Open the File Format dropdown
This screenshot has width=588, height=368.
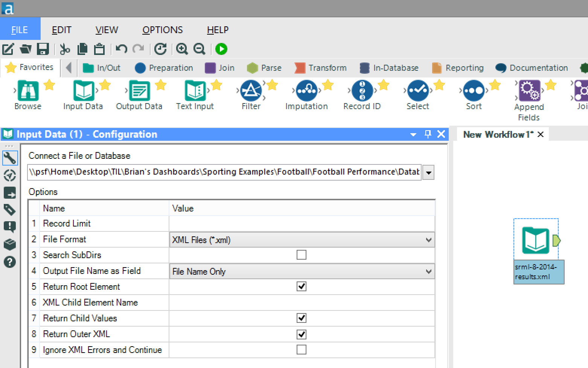coord(302,240)
